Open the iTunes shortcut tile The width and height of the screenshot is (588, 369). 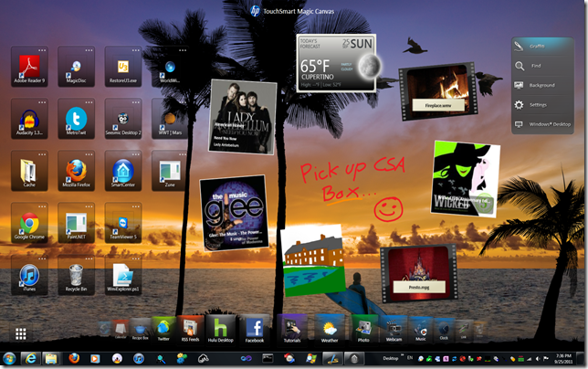[x=29, y=275]
